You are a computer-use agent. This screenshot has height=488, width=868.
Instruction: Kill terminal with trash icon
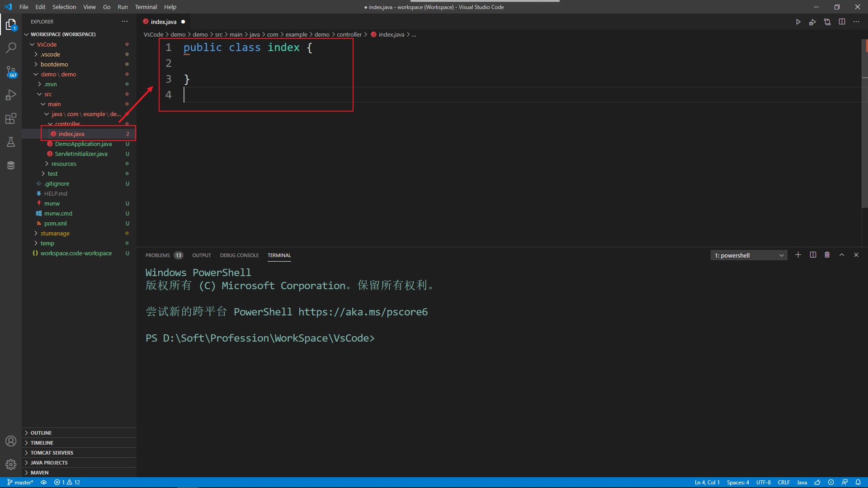click(827, 255)
